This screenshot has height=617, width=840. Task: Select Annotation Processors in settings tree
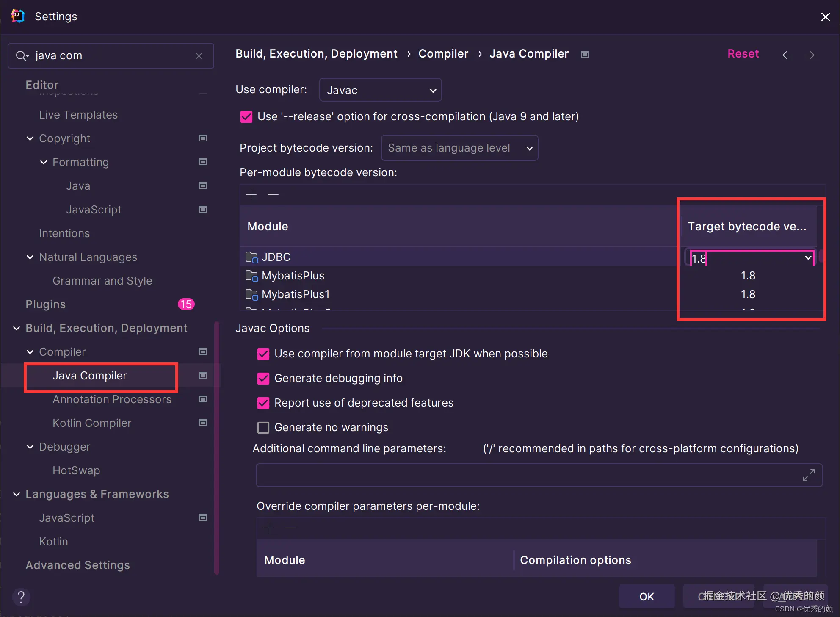112,399
